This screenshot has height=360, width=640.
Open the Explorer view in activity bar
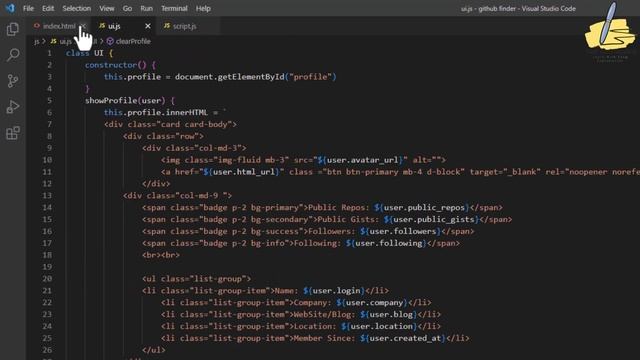point(13,29)
